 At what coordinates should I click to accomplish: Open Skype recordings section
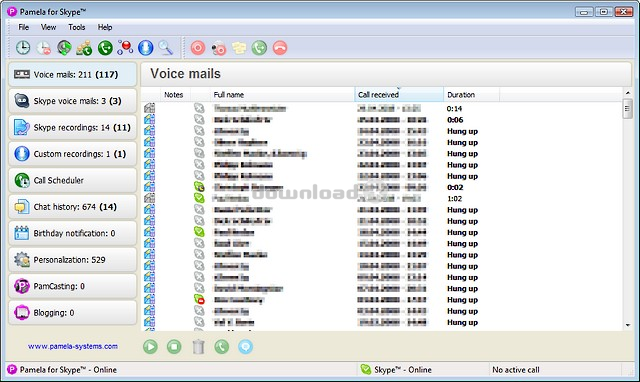pos(73,127)
